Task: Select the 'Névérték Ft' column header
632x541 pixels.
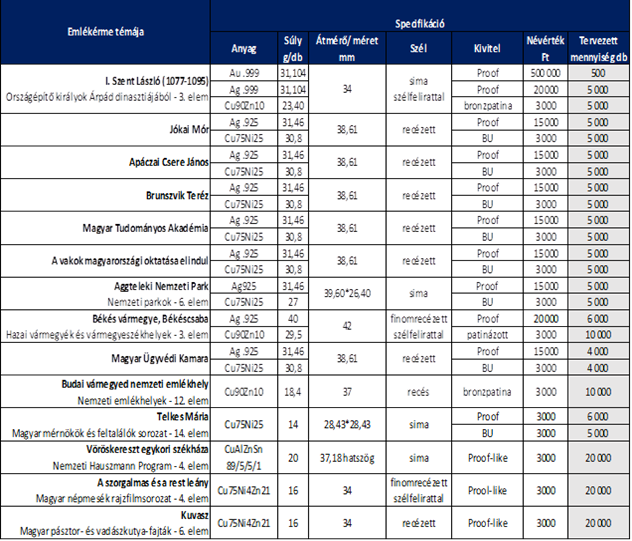Action: click(545, 48)
